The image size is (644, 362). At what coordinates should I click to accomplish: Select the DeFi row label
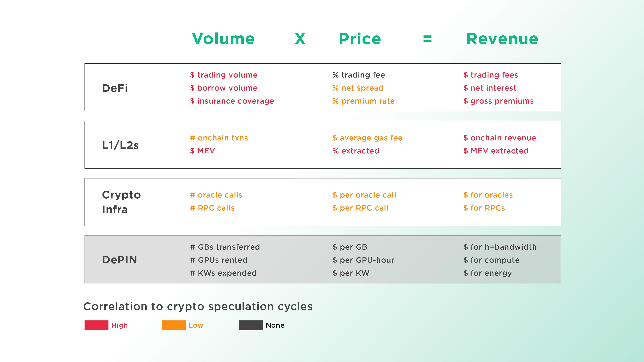(115, 88)
